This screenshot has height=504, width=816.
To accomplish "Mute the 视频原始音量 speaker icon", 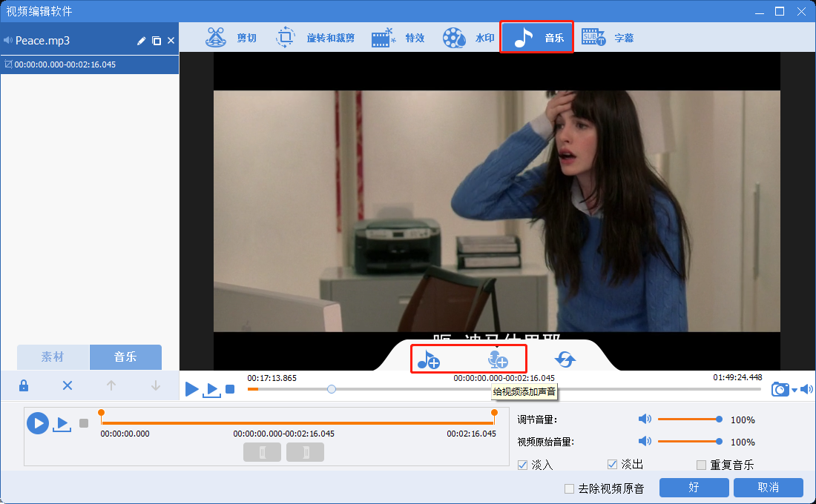I will (645, 442).
